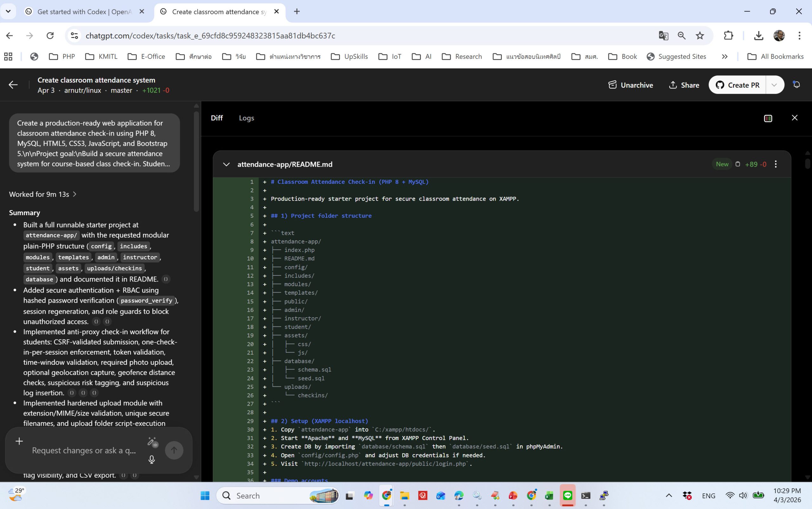812x509 pixels.
Task: Click the Unarchive button
Action: [x=630, y=85]
